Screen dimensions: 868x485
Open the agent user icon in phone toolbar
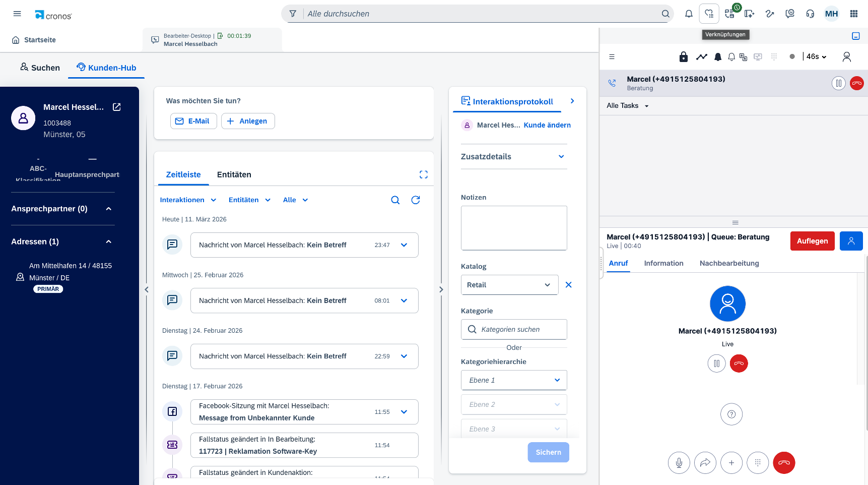pos(847,57)
